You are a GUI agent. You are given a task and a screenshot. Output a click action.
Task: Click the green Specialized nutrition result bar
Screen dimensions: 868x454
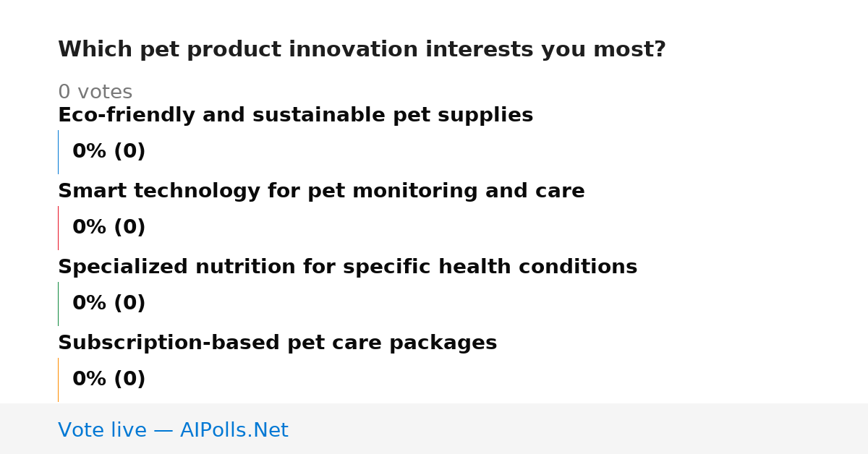58,304
